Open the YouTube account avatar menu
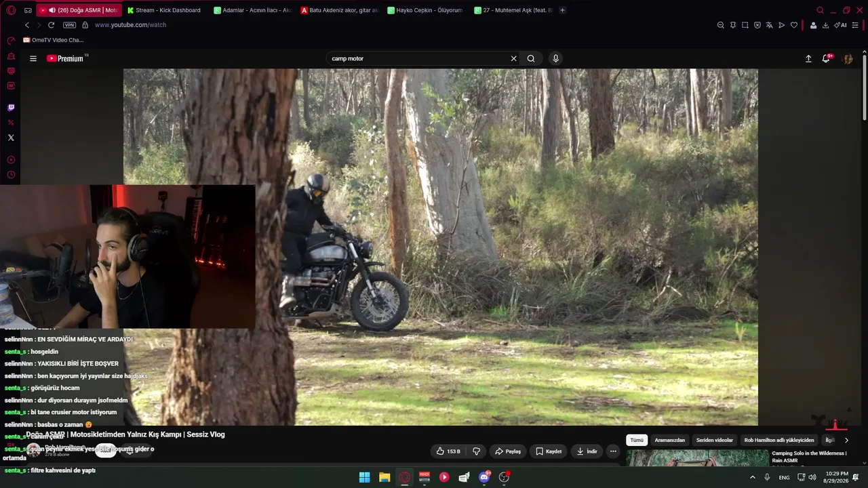The image size is (868, 488). pos(847,58)
